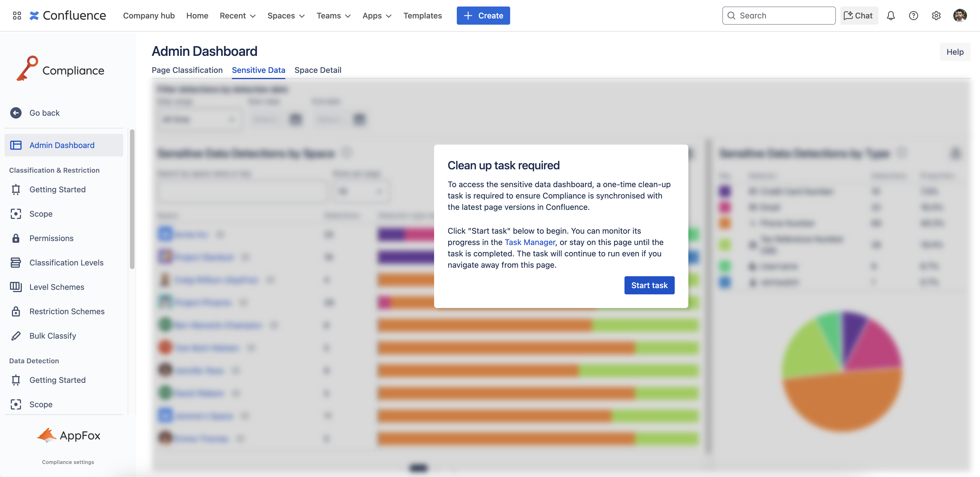Open Level Schemes sidebar icon

click(16, 287)
